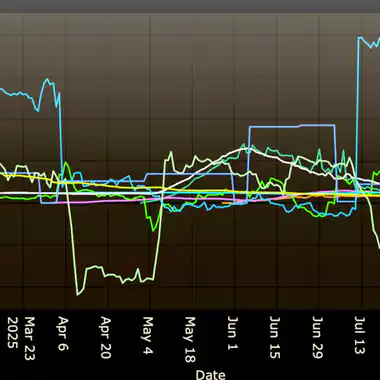Click the 'Mar 23' date axis label

(x=29, y=338)
